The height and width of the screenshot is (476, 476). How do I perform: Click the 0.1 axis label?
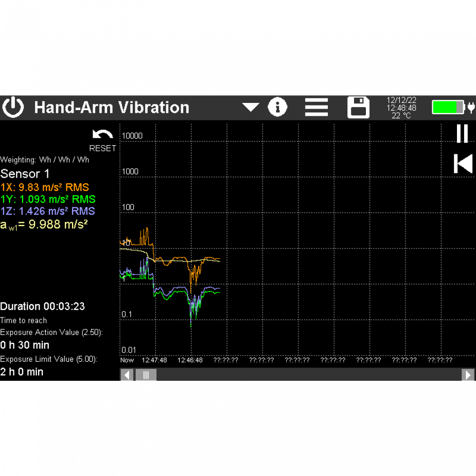[127, 314]
